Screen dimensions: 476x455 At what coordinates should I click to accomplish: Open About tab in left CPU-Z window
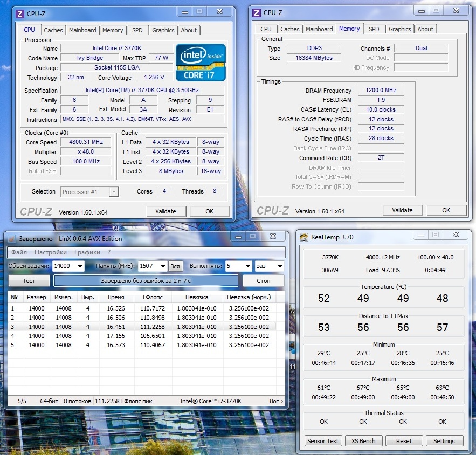click(189, 30)
